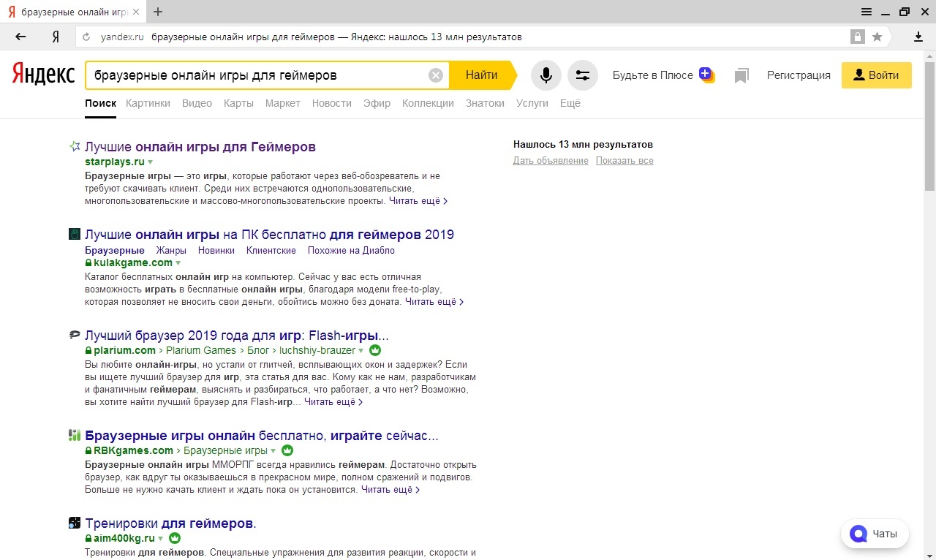
Task: Switch to the Видео tab
Action: 197,103
